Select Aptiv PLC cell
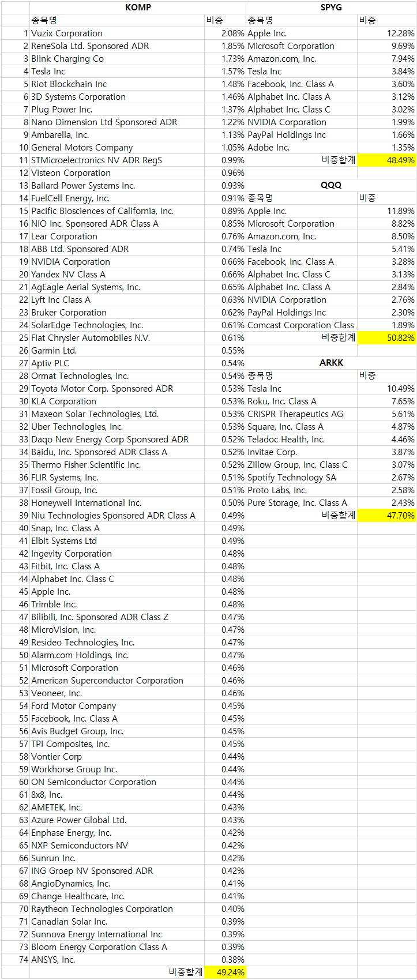 pyautogui.click(x=117, y=363)
